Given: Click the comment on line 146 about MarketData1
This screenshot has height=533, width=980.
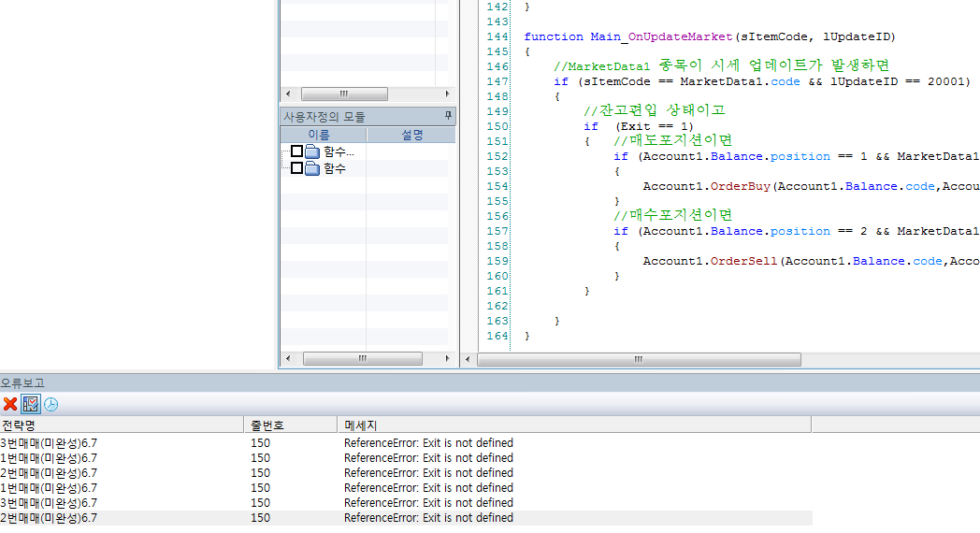Looking at the screenshot, I should [x=721, y=65].
